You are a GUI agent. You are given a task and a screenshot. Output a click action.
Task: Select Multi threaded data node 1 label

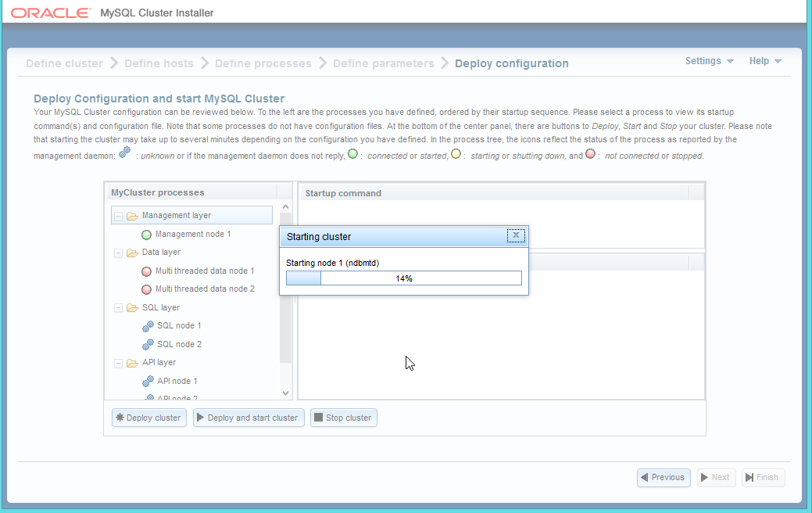click(x=205, y=271)
